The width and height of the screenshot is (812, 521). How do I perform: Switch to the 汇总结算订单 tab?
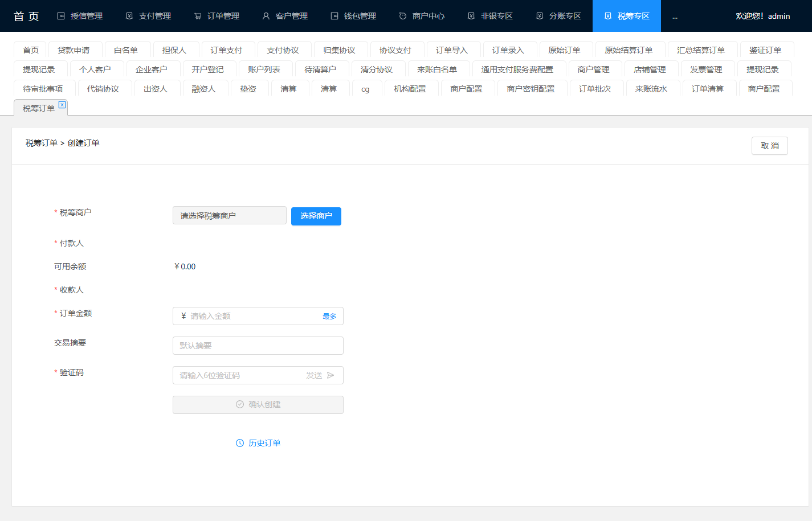coord(701,50)
